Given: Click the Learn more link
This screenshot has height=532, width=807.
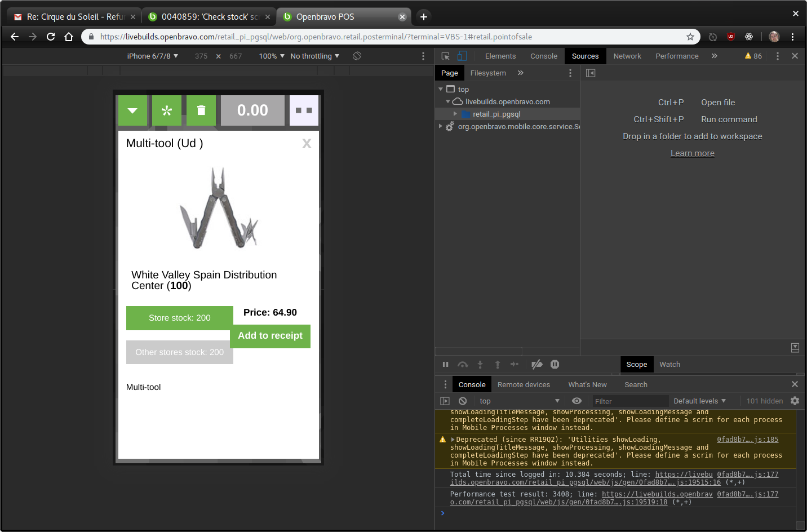Looking at the screenshot, I should (x=692, y=153).
